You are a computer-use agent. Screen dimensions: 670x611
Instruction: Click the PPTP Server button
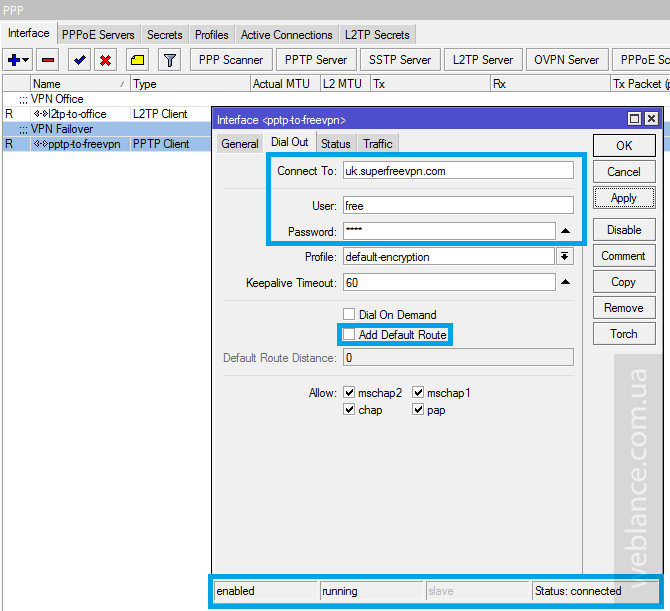(x=316, y=60)
